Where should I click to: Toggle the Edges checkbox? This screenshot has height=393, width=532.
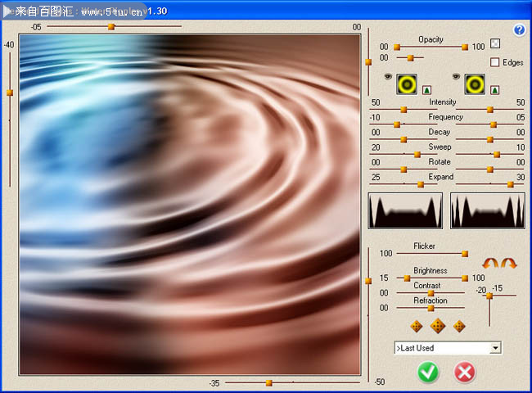click(x=494, y=62)
